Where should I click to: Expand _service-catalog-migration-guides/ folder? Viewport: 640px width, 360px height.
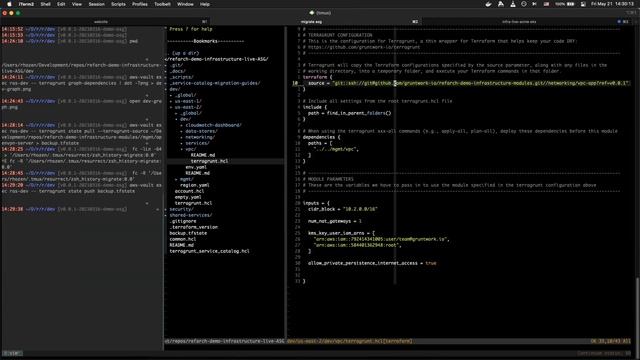tap(215, 83)
